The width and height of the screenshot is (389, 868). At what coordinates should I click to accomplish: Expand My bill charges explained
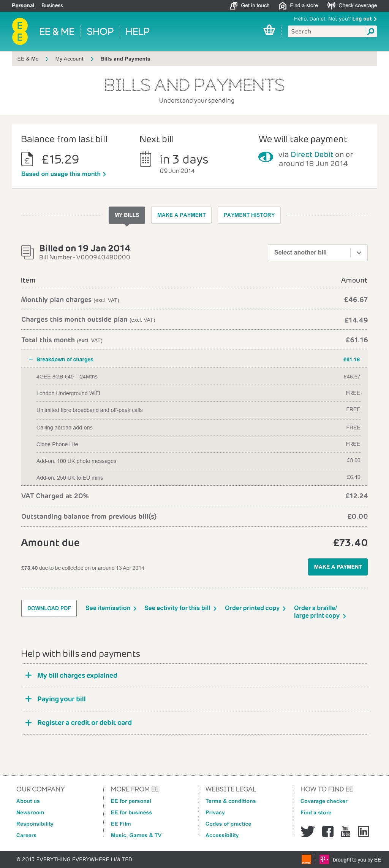pos(72,676)
